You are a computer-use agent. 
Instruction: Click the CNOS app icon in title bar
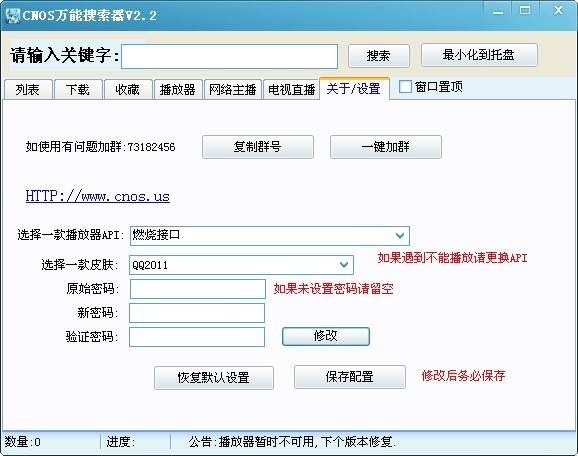click(12, 15)
